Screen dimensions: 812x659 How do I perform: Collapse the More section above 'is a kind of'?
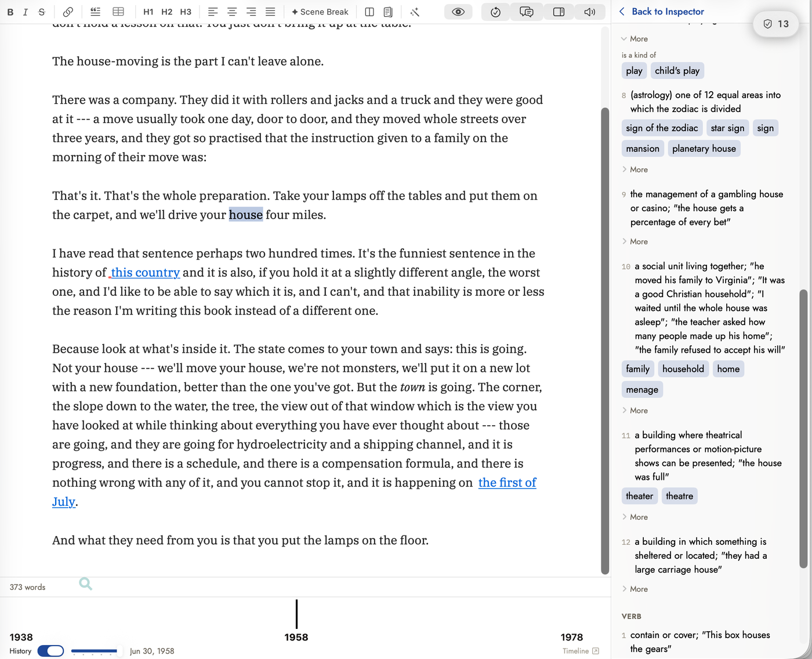coord(635,39)
